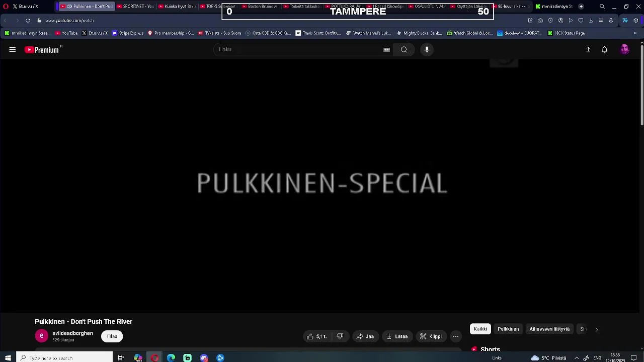Open the on-screen keyboard in search box
The height and width of the screenshot is (362, 644).
386,50
